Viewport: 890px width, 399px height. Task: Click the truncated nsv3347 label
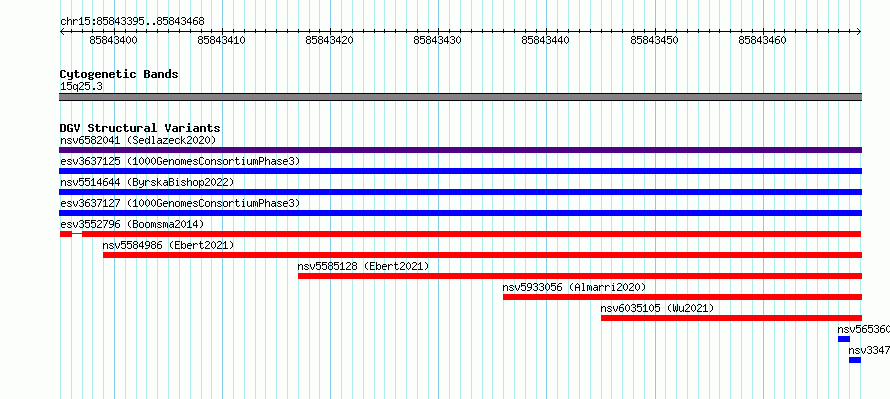click(x=869, y=350)
